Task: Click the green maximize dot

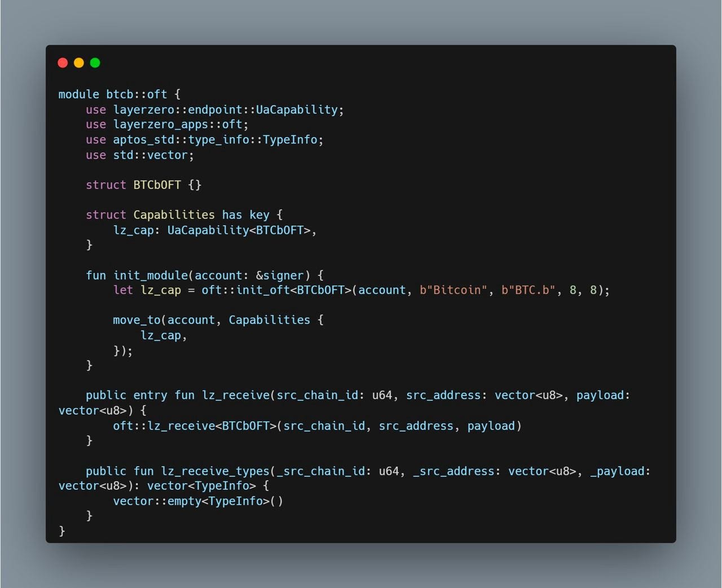Action: click(x=95, y=63)
